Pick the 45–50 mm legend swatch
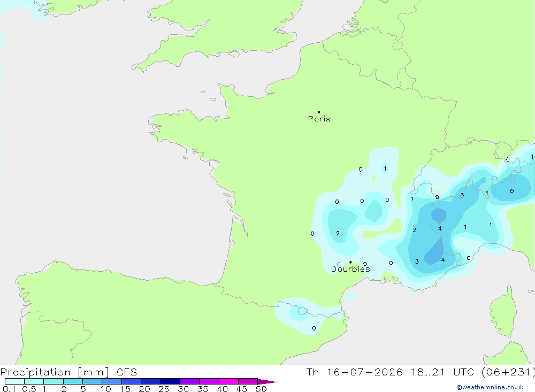Viewport: 535px width, 392px height. pyautogui.click(x=248, y=381)
